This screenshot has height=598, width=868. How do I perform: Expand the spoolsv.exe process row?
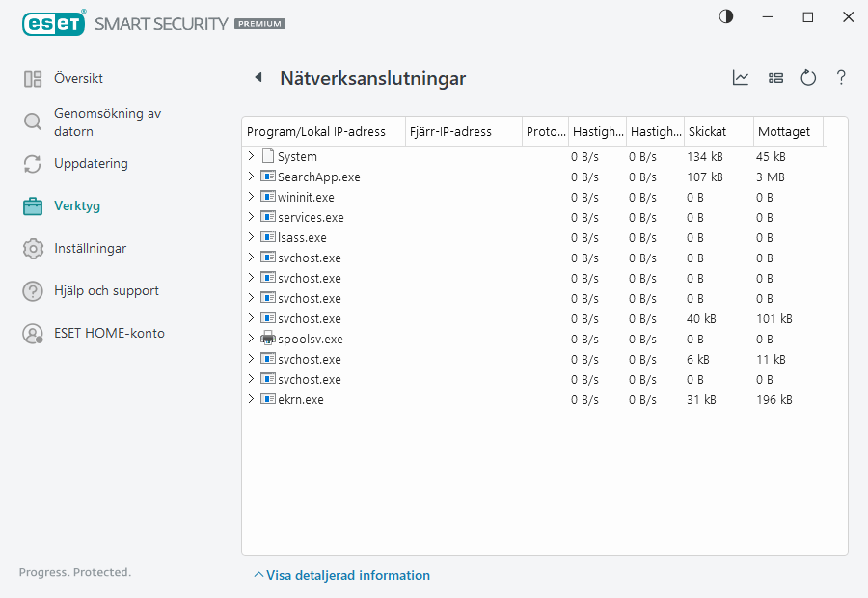tap(253, 339)
